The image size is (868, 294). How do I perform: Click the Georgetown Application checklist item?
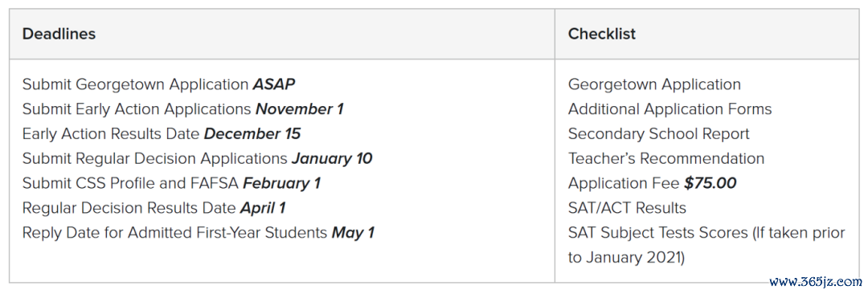[x=654, y=84]
